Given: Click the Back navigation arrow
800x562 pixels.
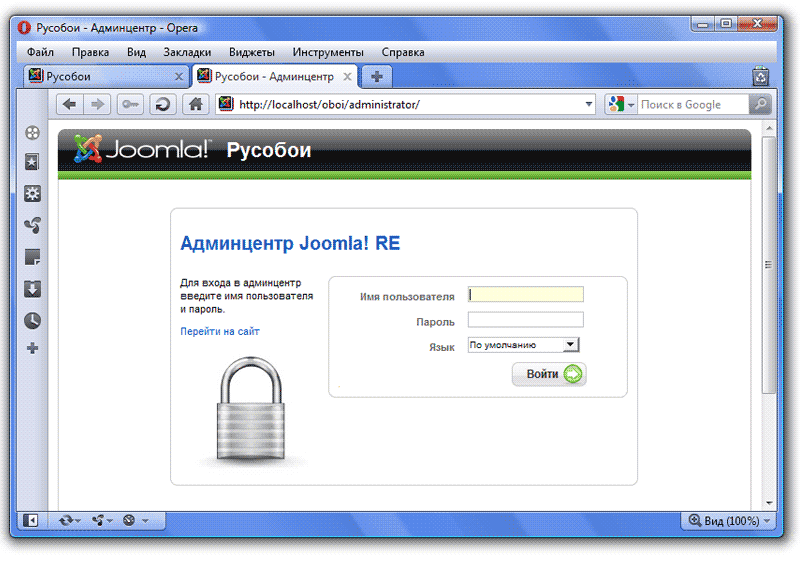Looking at the screenshot, I should [69, 105].
